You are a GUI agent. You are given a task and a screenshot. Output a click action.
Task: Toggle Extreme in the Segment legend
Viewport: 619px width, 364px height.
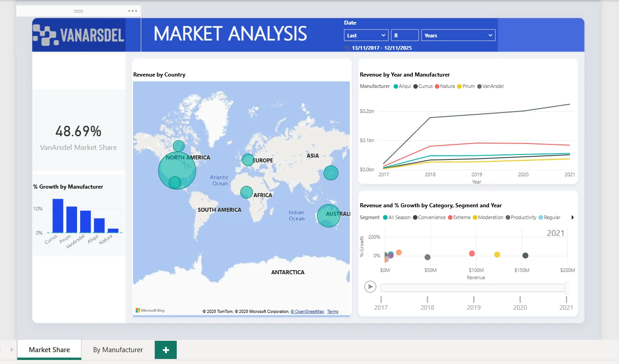click(459, 217)
